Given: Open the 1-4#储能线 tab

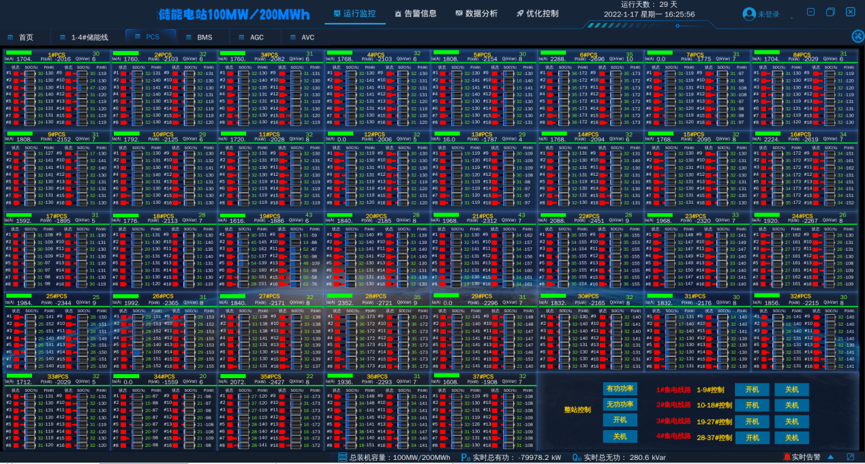Looking at the screenshot, I should pos(90,37).
